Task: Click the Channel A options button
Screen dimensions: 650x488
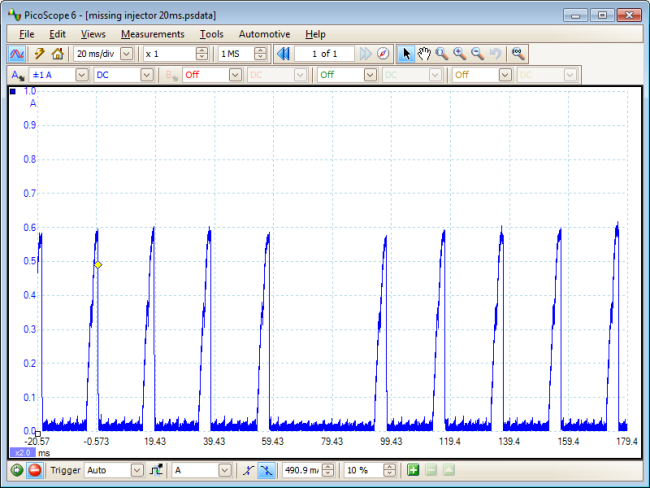Action: pos(18,75)
